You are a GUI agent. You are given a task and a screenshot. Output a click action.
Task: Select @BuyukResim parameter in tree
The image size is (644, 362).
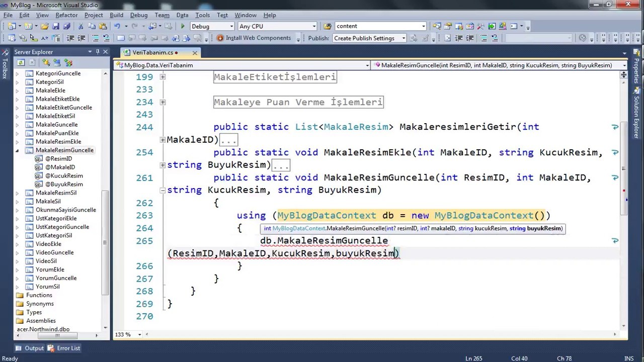coord(64,185)
